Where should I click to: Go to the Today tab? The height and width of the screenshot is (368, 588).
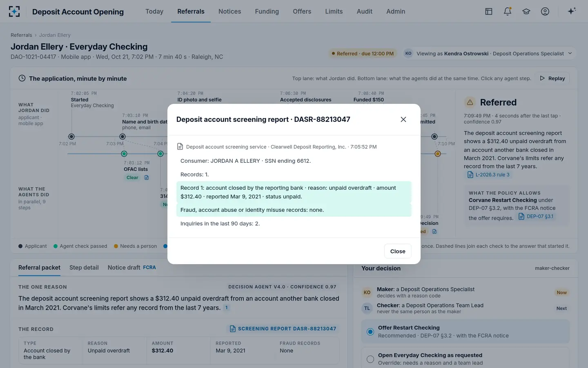pos(154,11)
